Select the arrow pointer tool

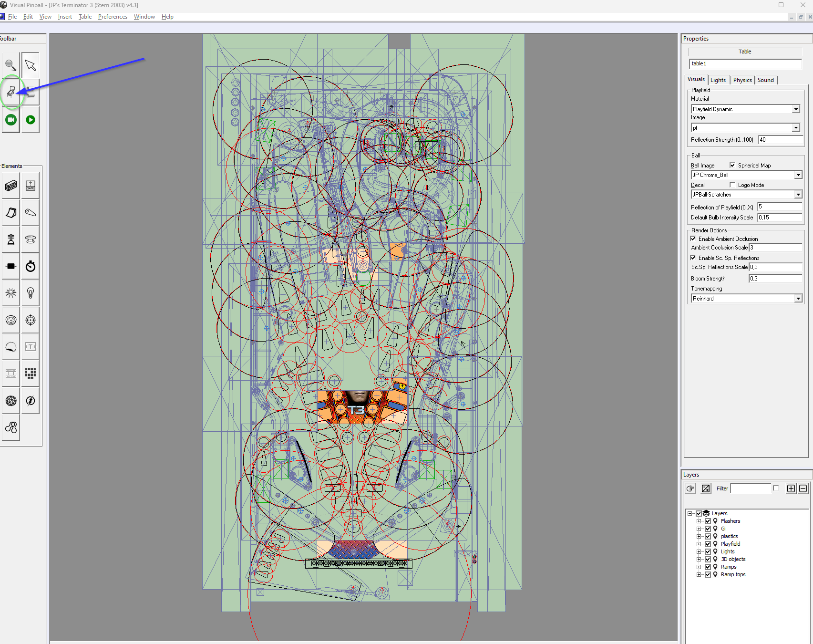coord(31,65)
